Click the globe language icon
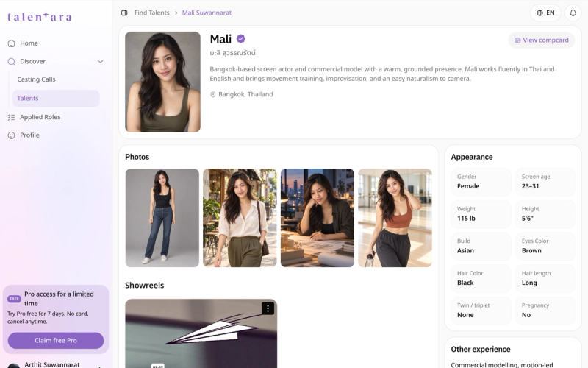Screen dimensions: 588x368 [539, 13]
